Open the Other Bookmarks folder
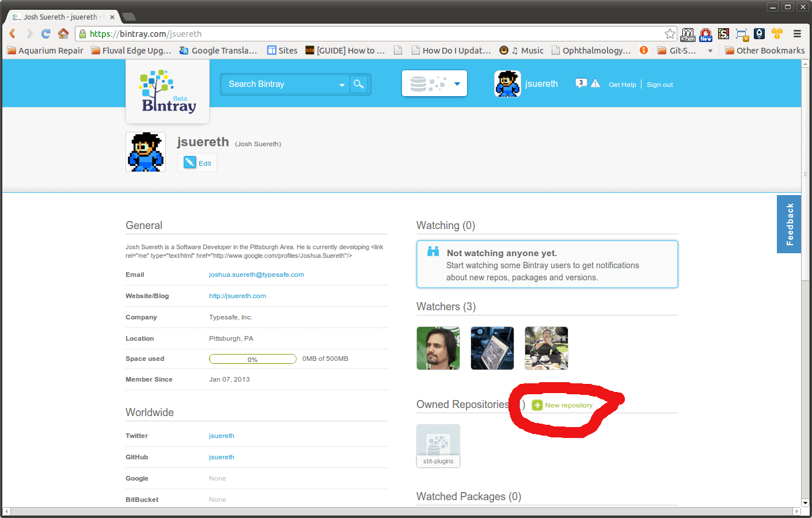 coord(765,50)
